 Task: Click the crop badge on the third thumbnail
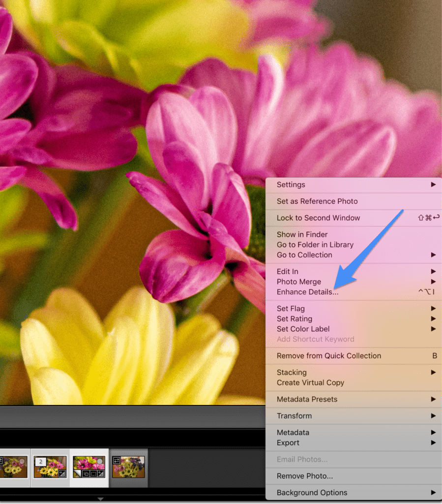pos(93,474)
